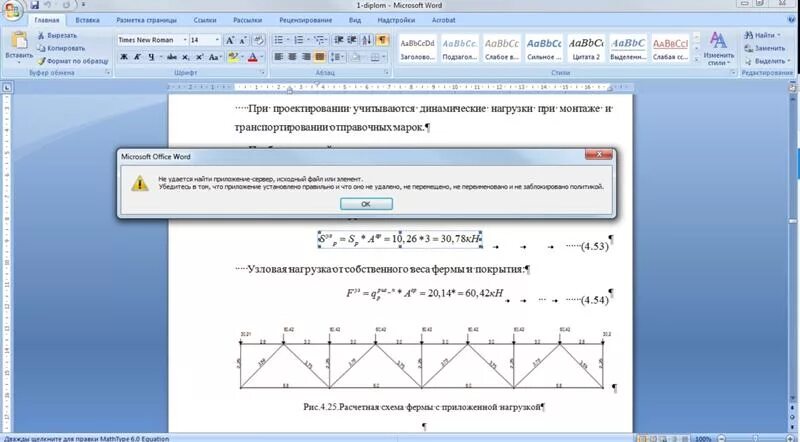Open Изменить стили menu
The height and width of the screenshot is (442, 800).
[x=718, y=48]
